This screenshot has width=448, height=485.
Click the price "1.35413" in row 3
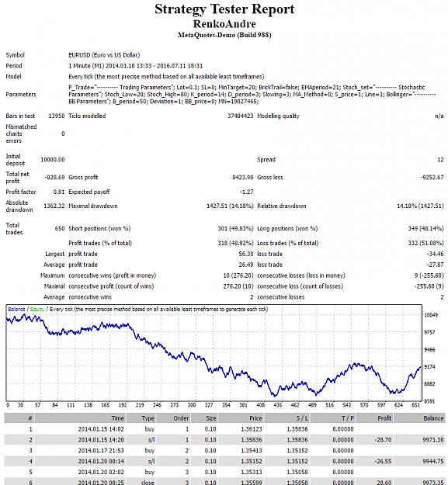[252, 451]
